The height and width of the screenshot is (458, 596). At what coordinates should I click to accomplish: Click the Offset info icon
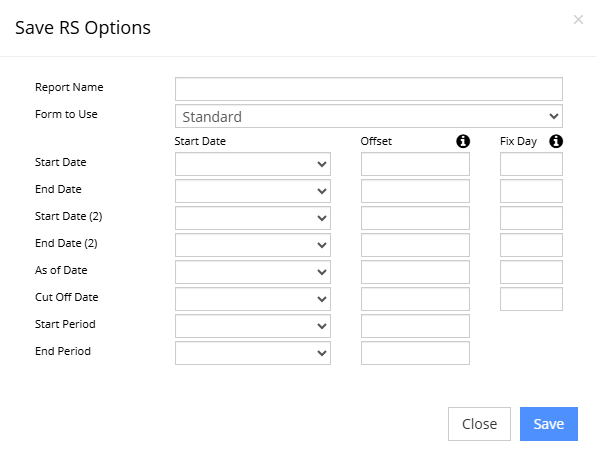(463, 141)
